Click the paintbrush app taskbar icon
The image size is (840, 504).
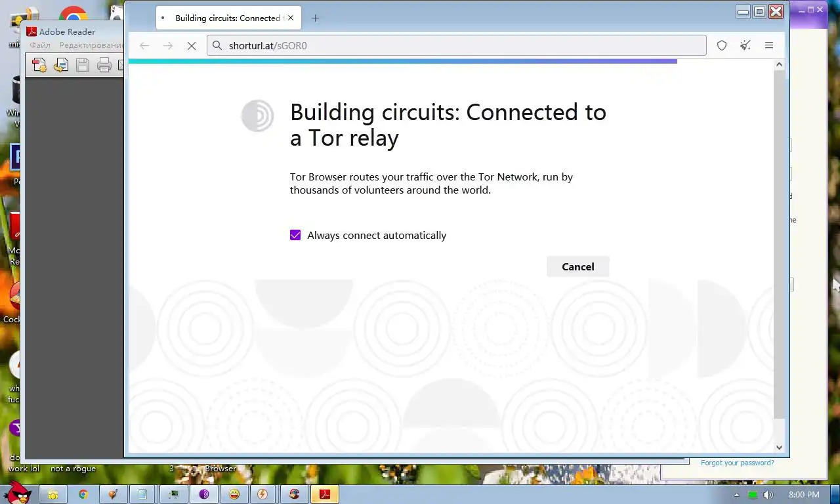(113, 494)
